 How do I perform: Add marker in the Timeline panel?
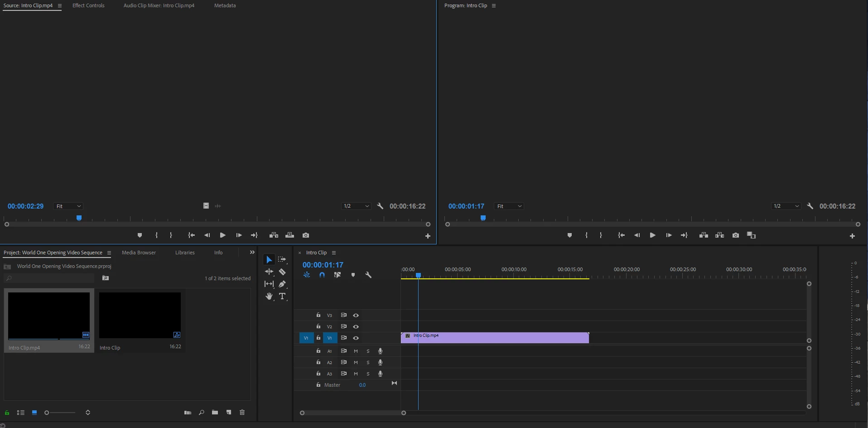point(353,275)
